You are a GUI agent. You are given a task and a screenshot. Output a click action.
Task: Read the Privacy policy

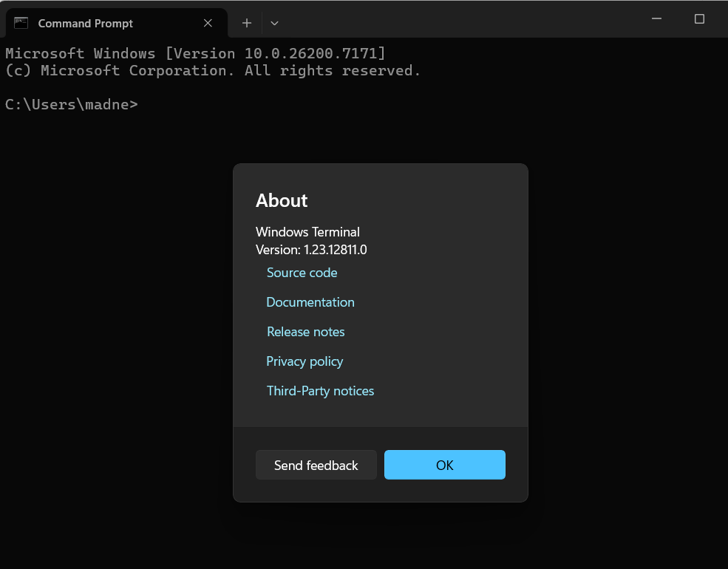(x=305, y=361)
